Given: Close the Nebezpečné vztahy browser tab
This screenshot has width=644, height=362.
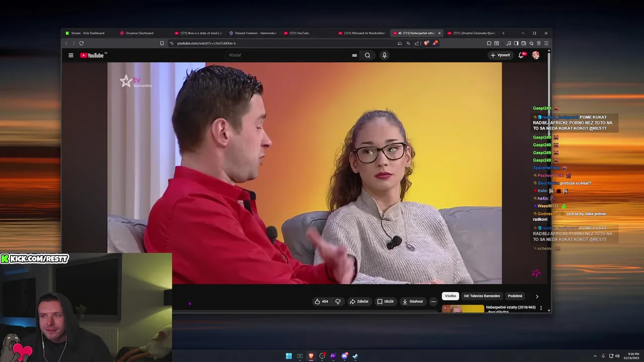Looking at the screenshot, I should (x=439, y=33).
